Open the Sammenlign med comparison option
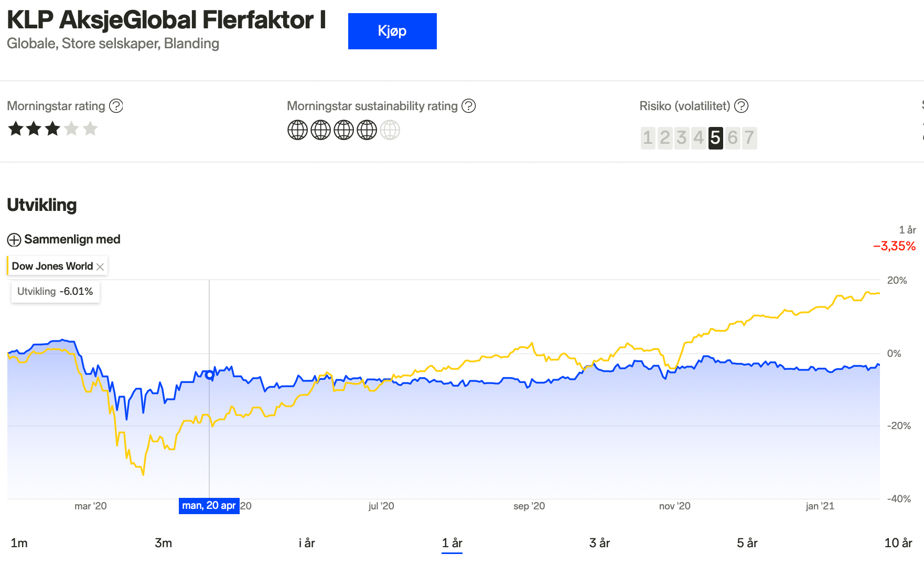924x575 pixels. pyautogui.click(x=64, y=239)
